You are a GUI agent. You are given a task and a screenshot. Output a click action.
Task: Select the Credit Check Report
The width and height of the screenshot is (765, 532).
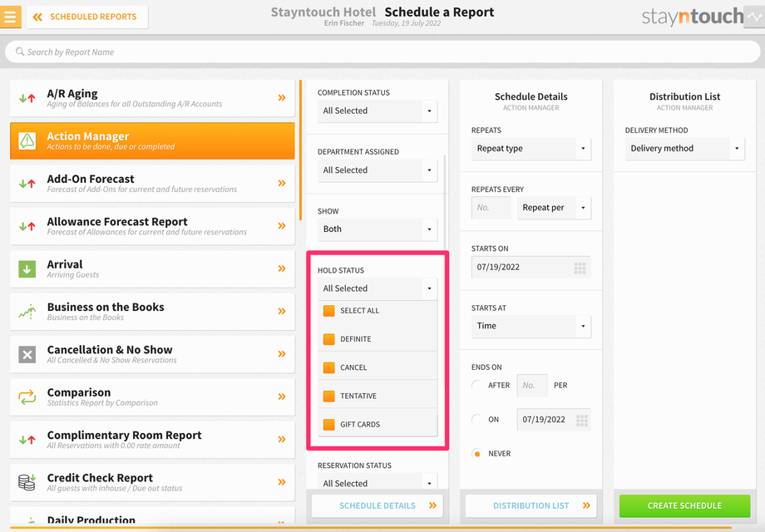[x=152, y=482]
